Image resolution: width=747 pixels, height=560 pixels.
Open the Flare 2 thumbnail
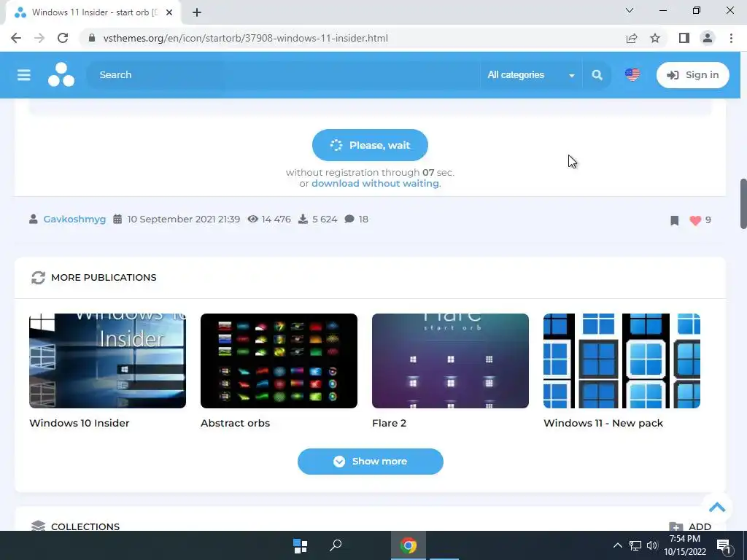450,360
